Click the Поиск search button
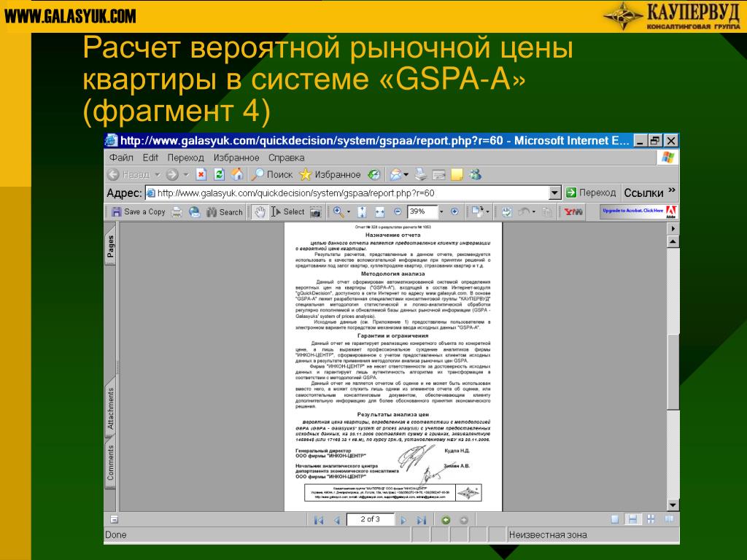Viewport: 747px width, 560px height. [x=273, y=175]
